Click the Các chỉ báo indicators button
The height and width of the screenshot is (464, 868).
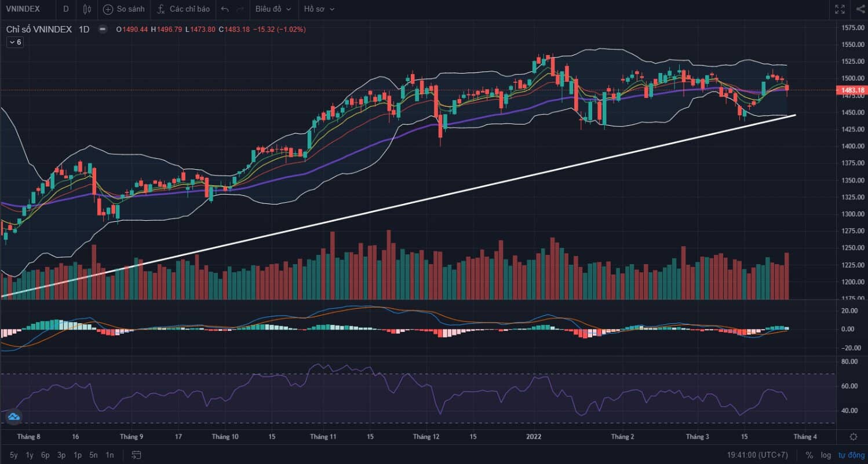183,9
